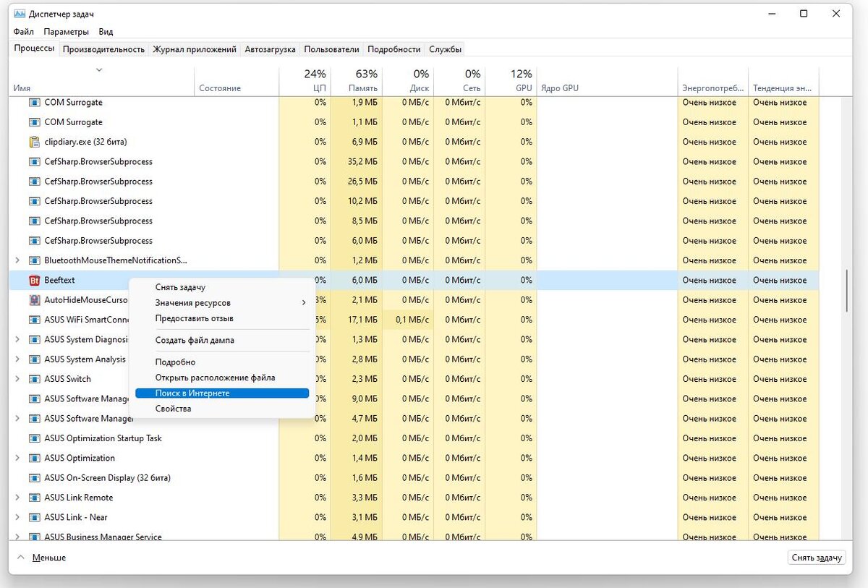Switch to the Автозагрузка tab
This screenshot has height=588, width=868.
[270, 49]
